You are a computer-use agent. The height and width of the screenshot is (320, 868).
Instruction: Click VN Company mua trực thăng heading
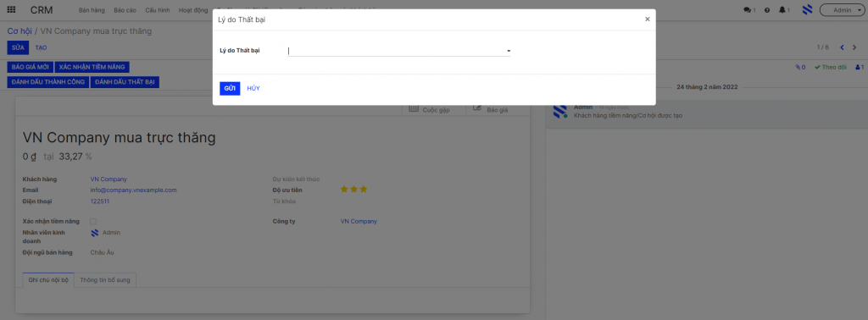pyautogui.click(x=119, y=138)
